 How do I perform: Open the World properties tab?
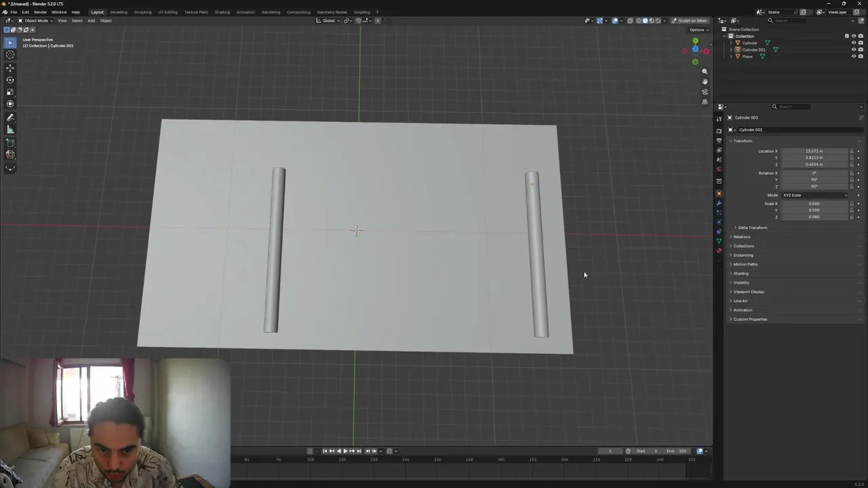pyautogui.click(x=719, y=169)
